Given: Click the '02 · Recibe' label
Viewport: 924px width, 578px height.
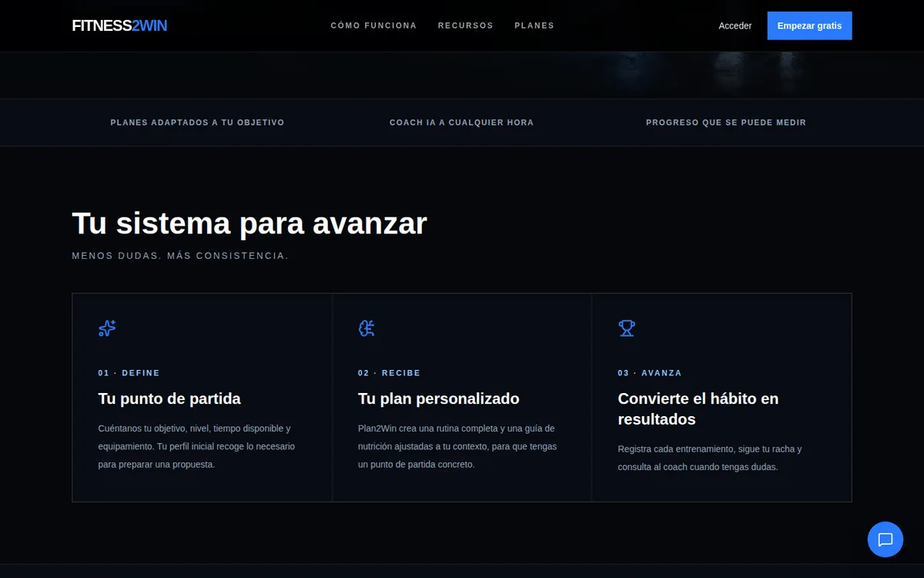Looking at the screenshot, I should click(389, 373).
